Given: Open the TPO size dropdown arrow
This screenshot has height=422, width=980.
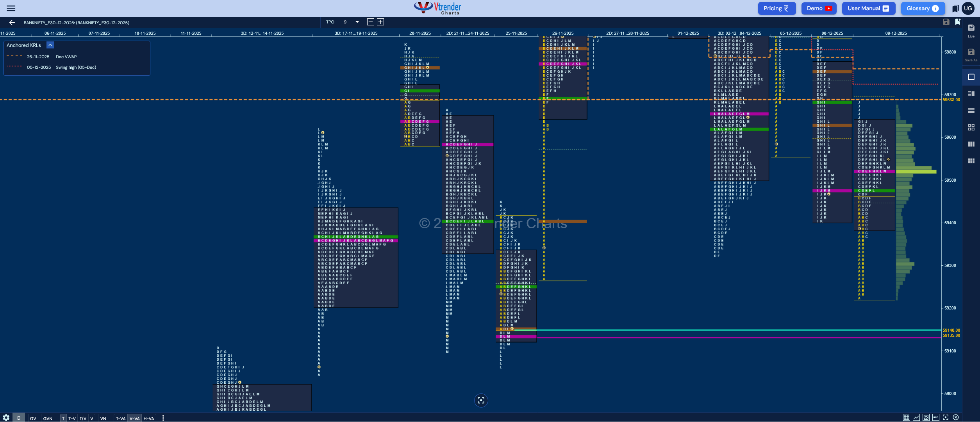Looking at the screenshot, I should point(357,22).
